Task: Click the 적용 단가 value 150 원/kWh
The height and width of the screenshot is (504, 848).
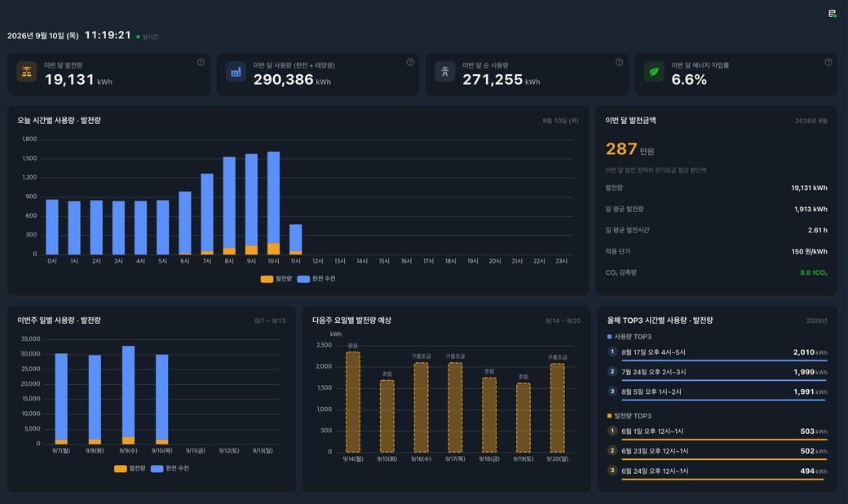Action: [810, 251]
